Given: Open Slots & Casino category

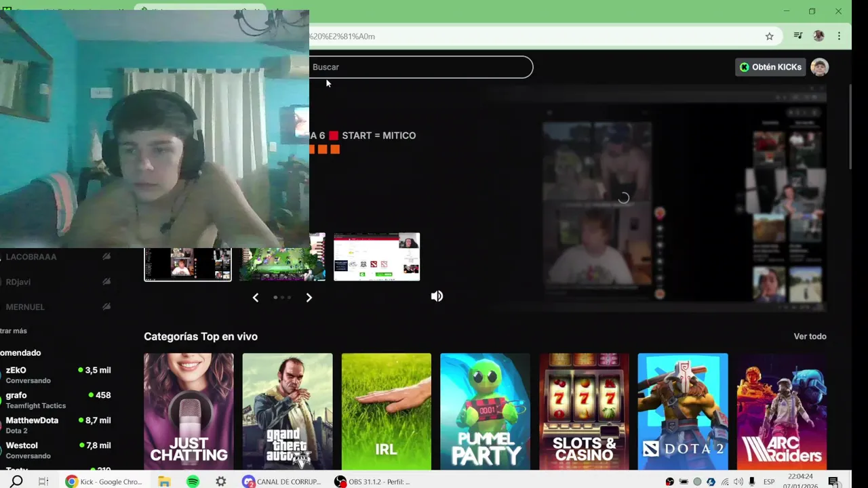Looking at the screenshot, I should click(x=584, y=411).
